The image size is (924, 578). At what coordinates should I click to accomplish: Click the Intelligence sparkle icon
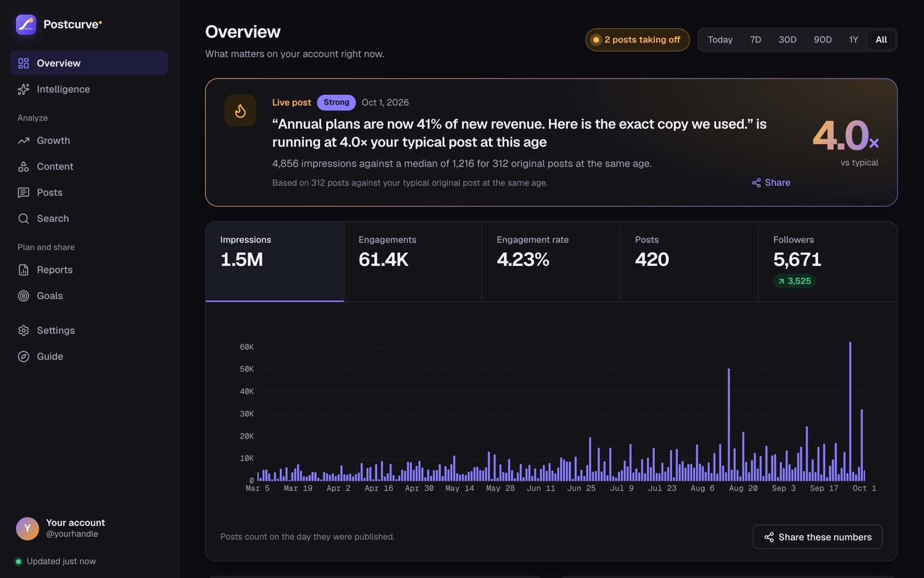point(24,89)
